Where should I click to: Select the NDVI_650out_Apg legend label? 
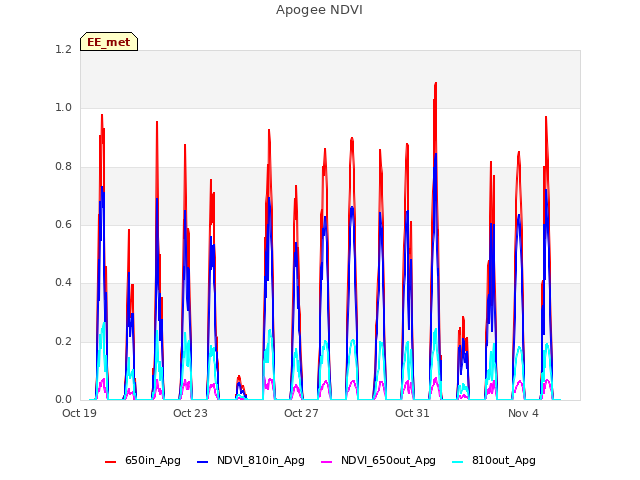point(388,460)
